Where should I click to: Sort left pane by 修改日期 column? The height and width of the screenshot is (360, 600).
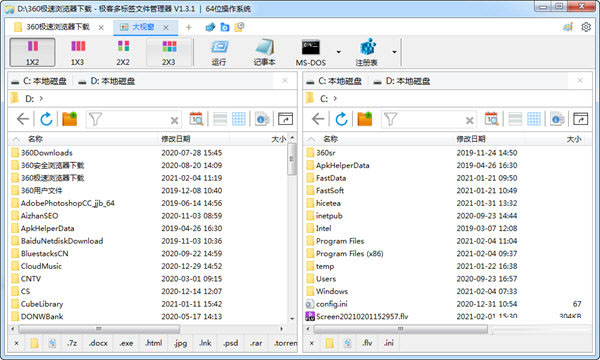pos(176,139)
